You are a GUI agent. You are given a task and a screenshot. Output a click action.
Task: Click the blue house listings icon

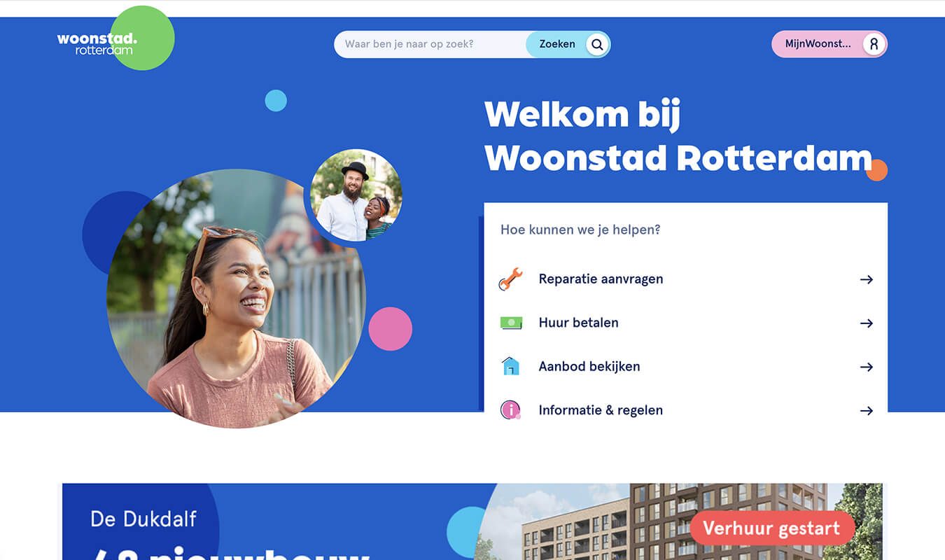pyautogui.click(x=511, y=366)
